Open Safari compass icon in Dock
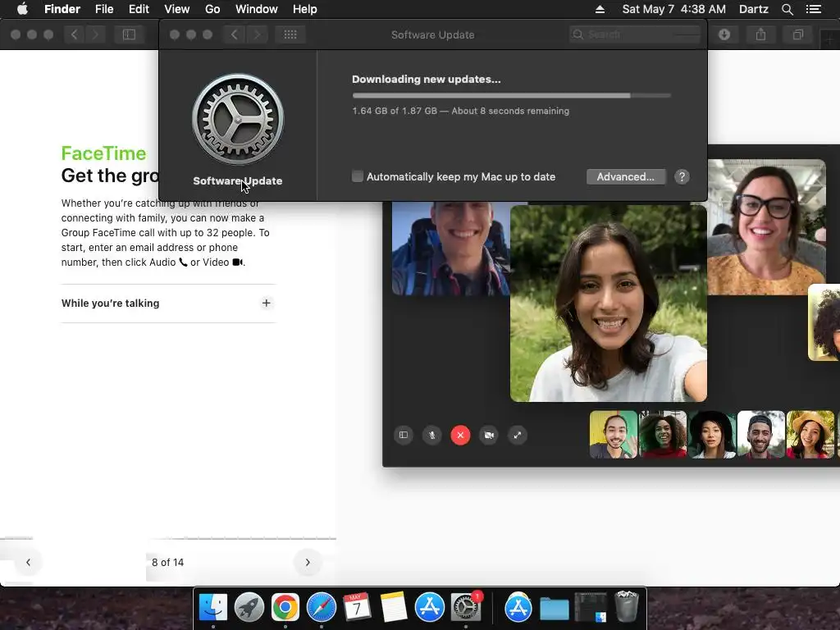This screenshot has height=630, width=840. [322, 607]
